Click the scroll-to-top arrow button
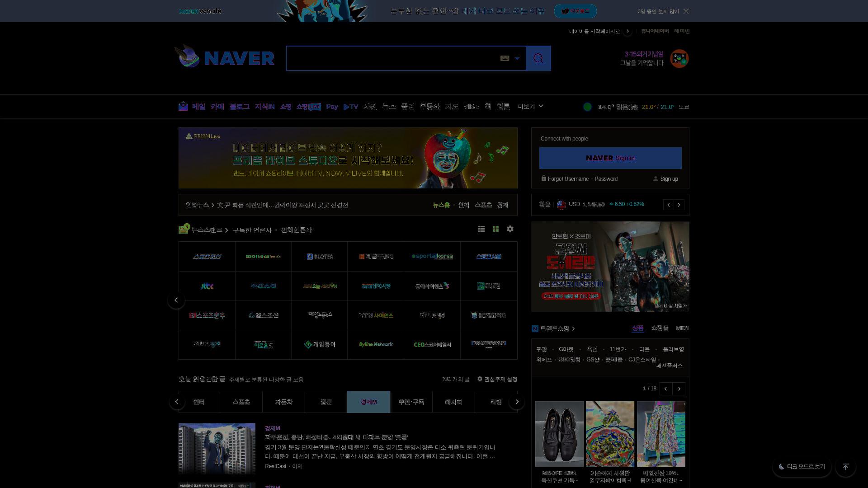Image resolution: width=868 pixels, height=488 pixels. [x=845, y=467]
